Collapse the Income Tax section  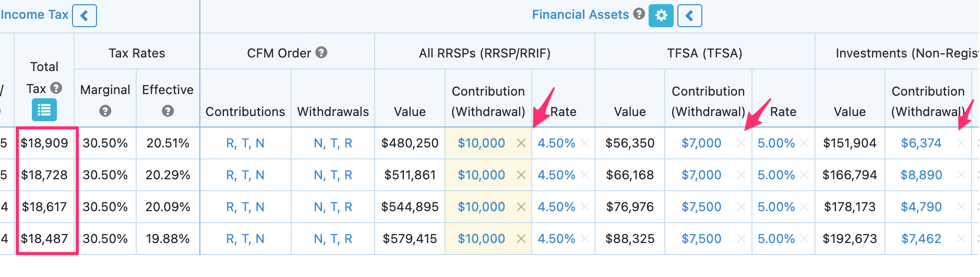coord(84,16)
